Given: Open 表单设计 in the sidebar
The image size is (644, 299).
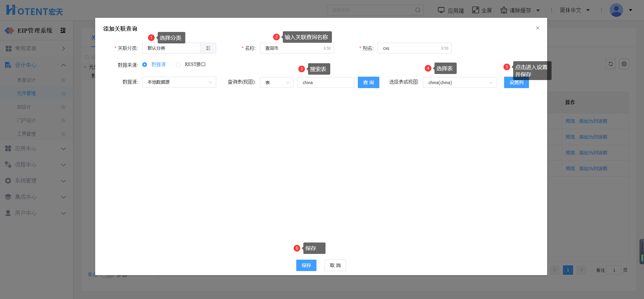Looking at the screenshot, I should [26, 80].
